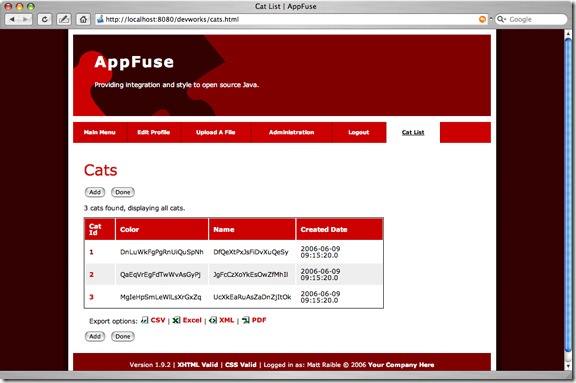This screenshot has width=576, height=383.
Task: Reload the page with the refresh icon
Action: pos(44,19)
